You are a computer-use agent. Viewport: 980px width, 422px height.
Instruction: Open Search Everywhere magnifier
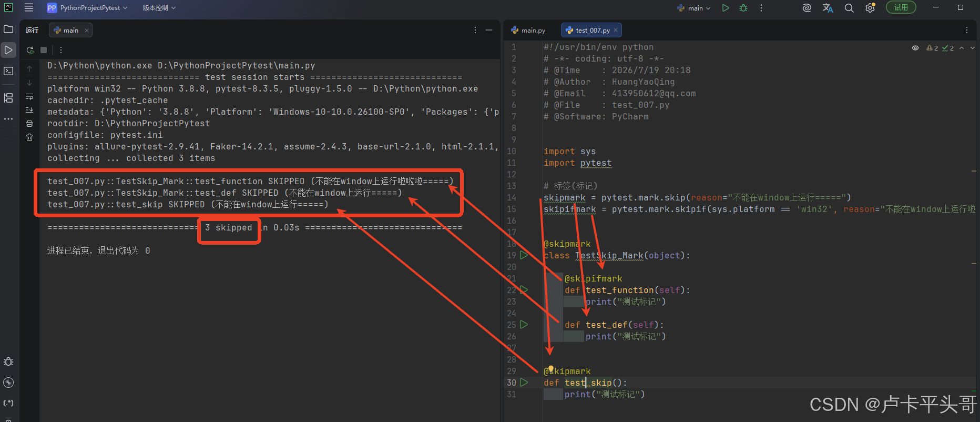click(x=849, y=8)
